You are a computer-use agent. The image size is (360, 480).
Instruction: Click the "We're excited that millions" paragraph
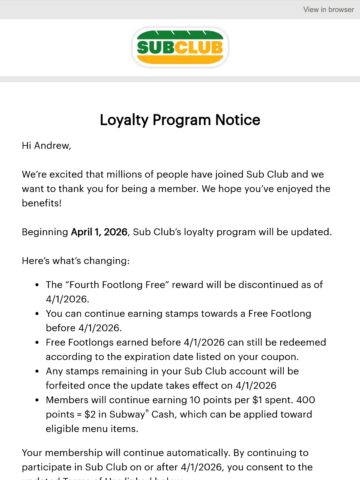coord(176,189)
